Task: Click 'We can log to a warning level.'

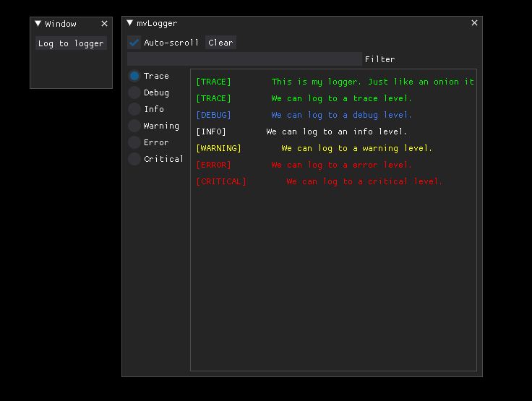Action: [x=356, y=149]
